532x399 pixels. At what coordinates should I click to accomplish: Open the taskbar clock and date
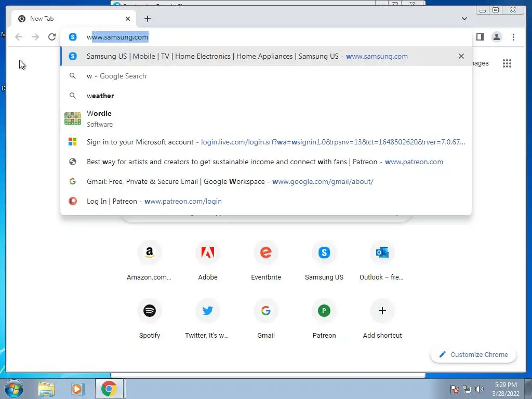pos(506,389)
